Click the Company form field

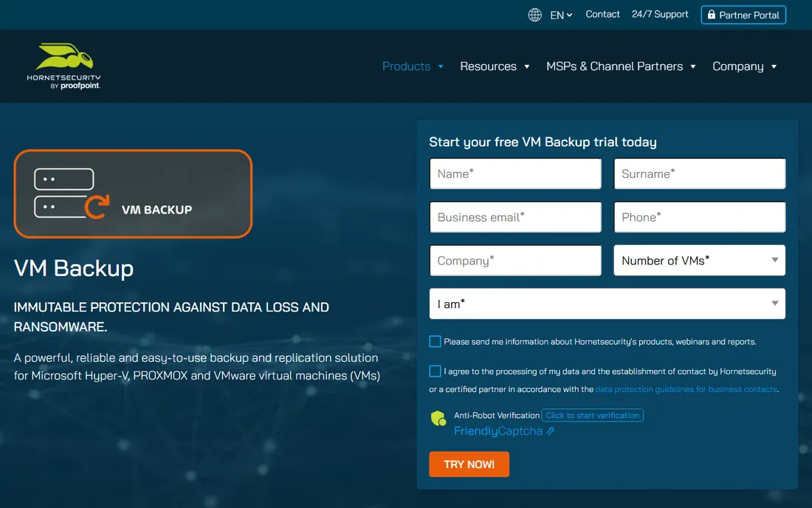coord(515,261)
